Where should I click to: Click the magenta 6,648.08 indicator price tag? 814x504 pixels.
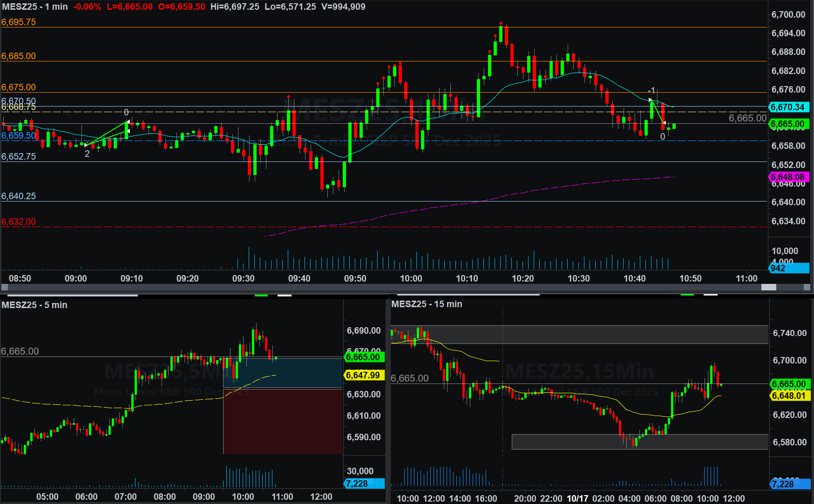click(789, 177)
